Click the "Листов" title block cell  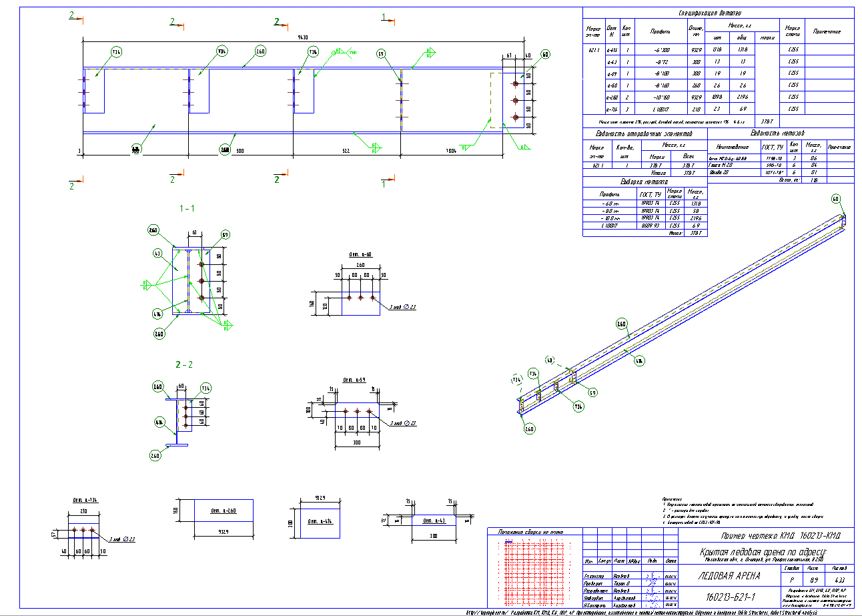840,568
